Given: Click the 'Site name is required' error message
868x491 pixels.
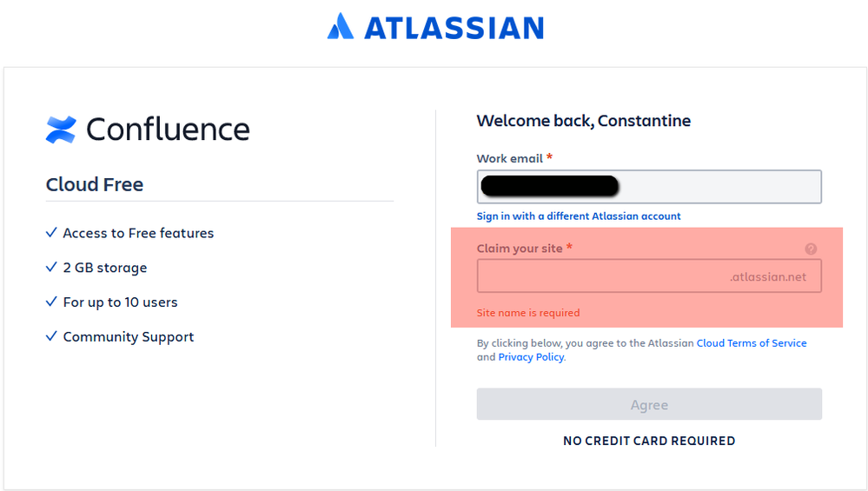Looking at the screenshot, I should [x=528, y=313].
